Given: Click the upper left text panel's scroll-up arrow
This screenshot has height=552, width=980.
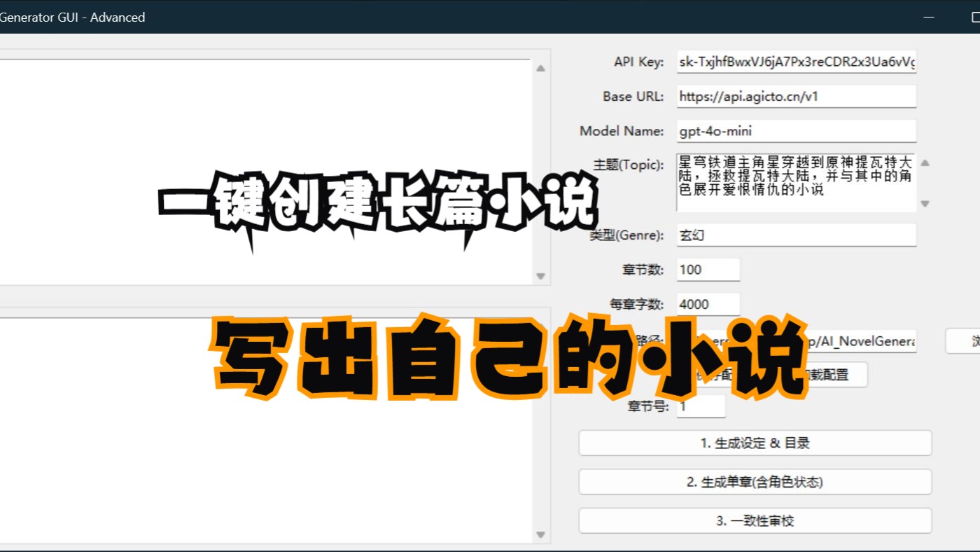Looking at the screenshot, I should point(540,68).
